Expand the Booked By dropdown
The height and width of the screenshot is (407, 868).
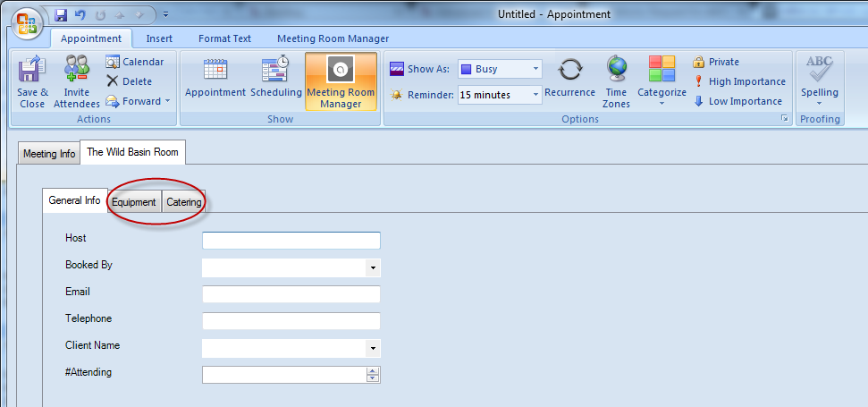[x=372, y=267]
